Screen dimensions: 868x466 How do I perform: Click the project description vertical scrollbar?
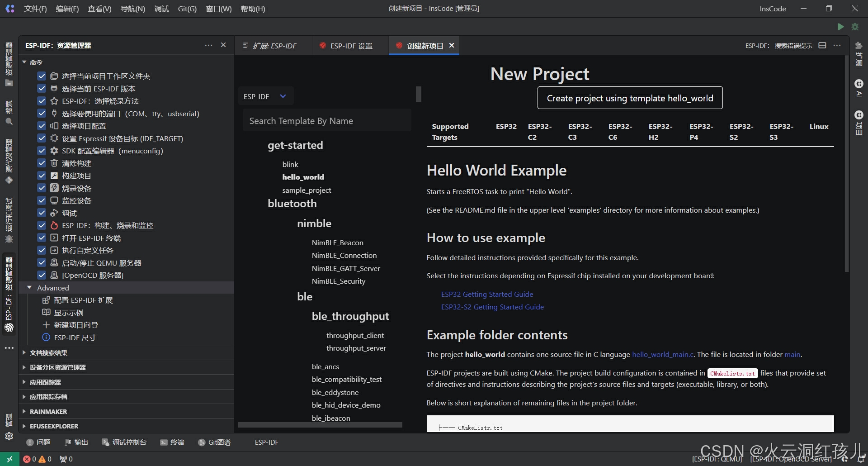pos(846,164)
